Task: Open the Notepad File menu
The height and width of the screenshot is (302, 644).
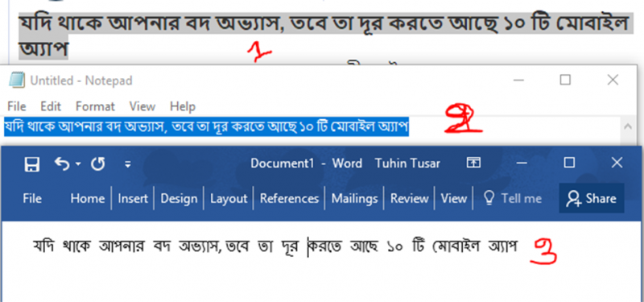Action: coord(17,106)
